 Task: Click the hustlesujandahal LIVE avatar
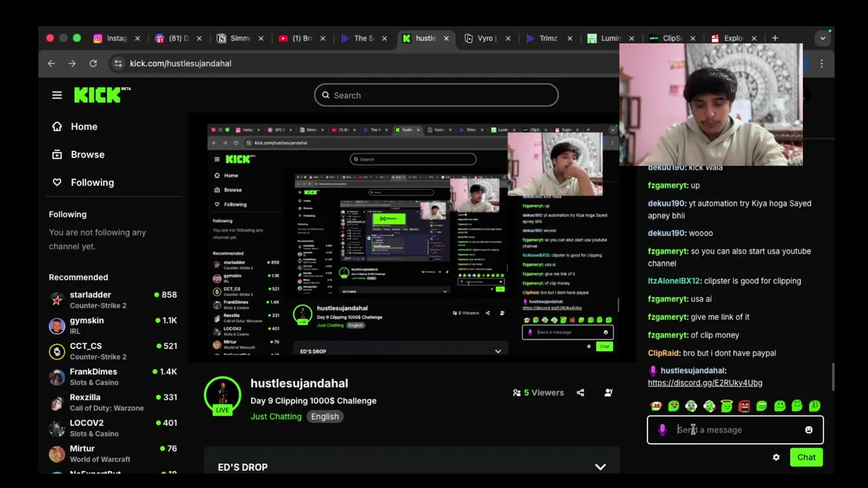(x=222, y=394)
